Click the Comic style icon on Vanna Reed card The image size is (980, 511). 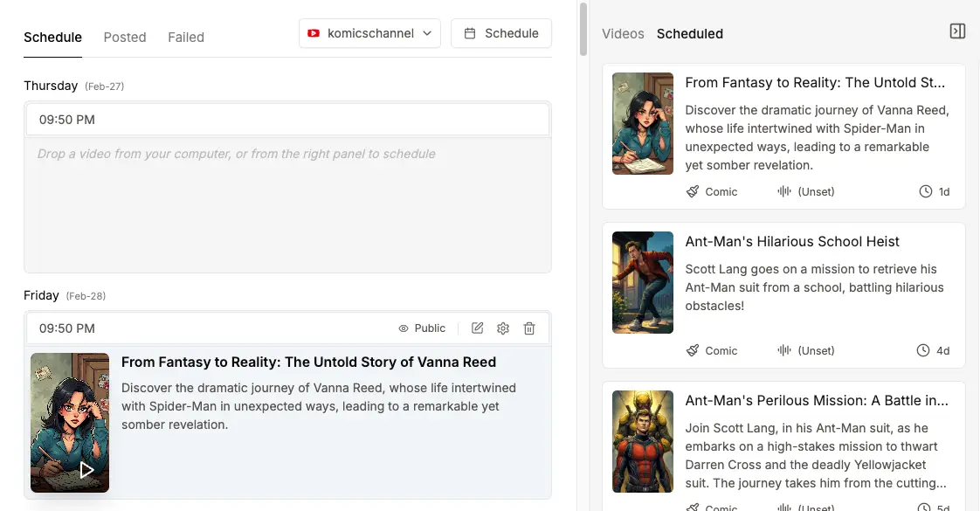click(x=693, y=191)
